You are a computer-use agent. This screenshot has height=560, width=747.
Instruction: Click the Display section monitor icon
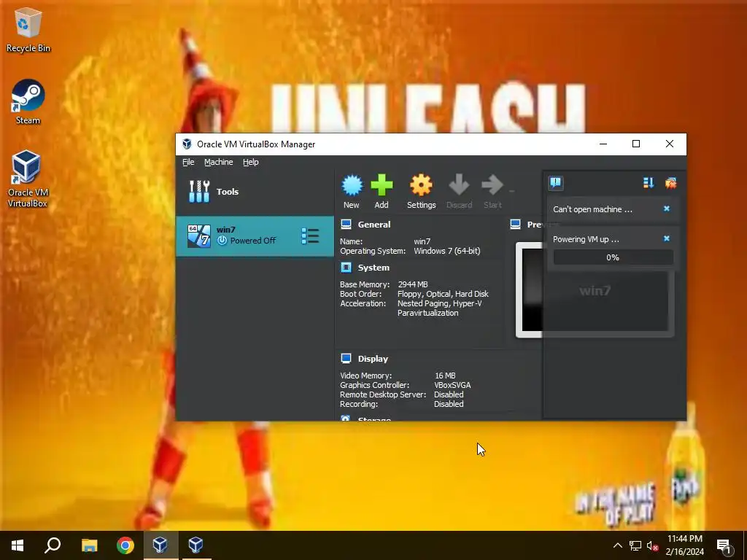click(347, 359)
